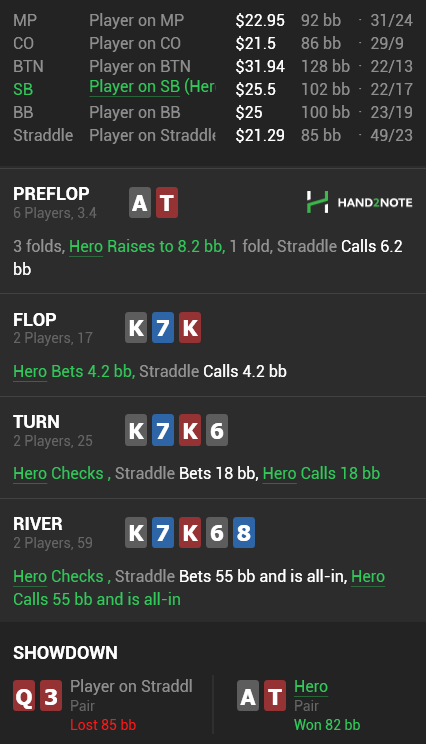Image resolution: width=426 pixels, height=744 pixels.
Task: Click the MP player's 31/24 stats
Action: click(391, 20)
